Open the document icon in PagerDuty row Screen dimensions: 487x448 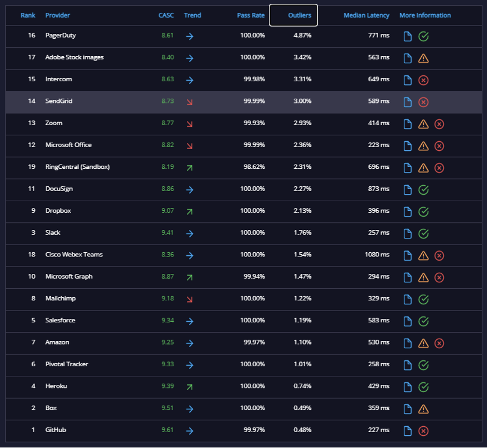[x=407, y=36]
